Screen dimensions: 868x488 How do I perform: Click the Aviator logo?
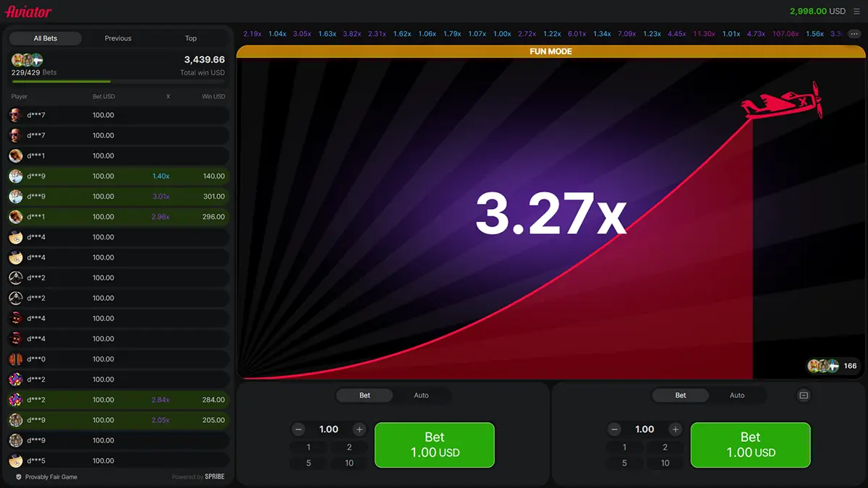28,12
